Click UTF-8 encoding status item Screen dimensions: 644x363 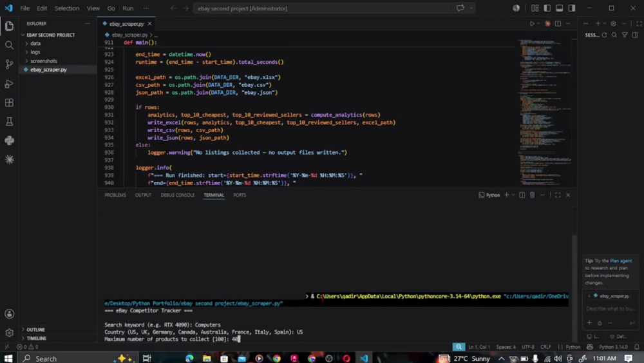[528, 347]
